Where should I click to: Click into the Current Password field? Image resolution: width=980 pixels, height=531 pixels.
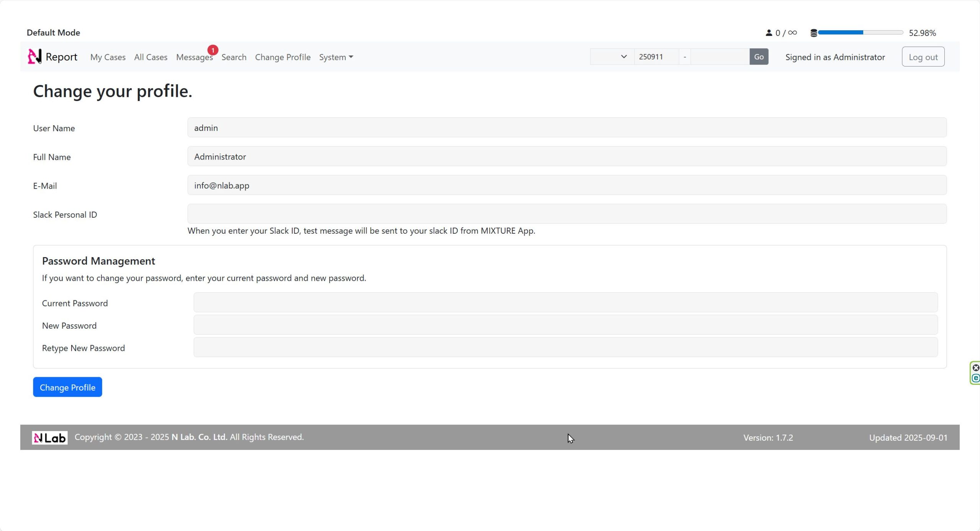pos(565,302)
